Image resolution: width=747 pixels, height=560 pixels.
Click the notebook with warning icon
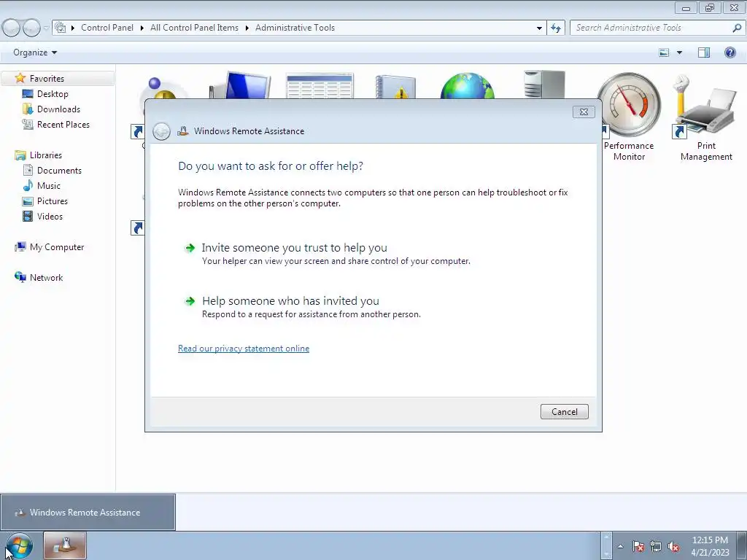pos(395,87)
